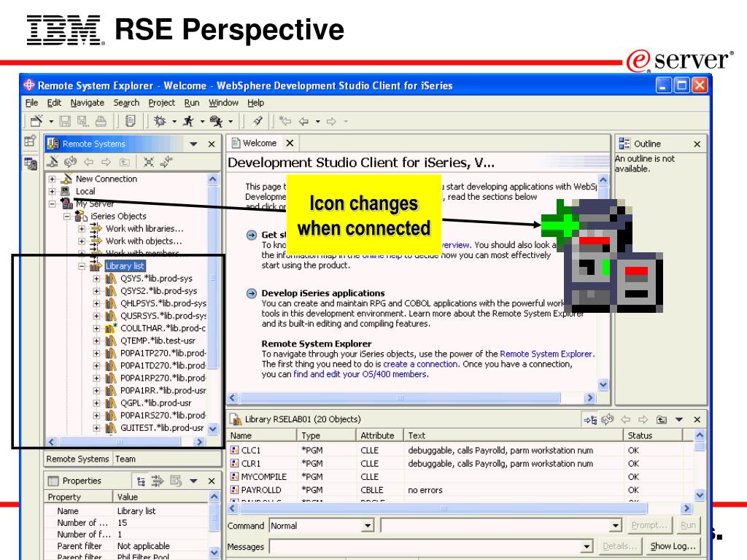Viewport: 747px width, 560px height.
Task: Sort the table by Status column
Action: (653, 435)
